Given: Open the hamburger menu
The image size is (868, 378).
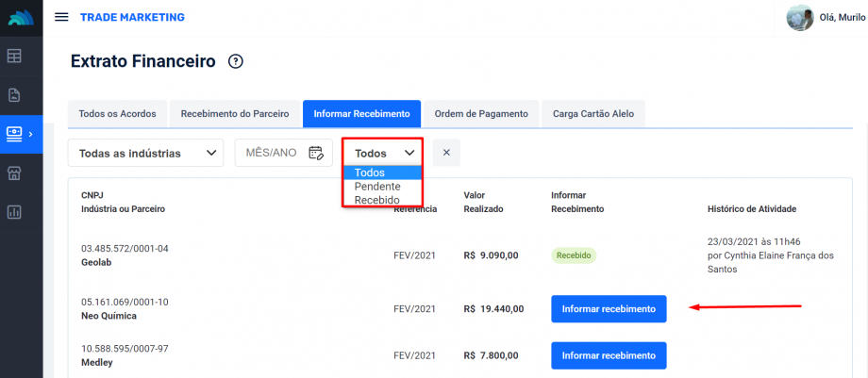Looking at the screenshot, I should tap(61, 17).
